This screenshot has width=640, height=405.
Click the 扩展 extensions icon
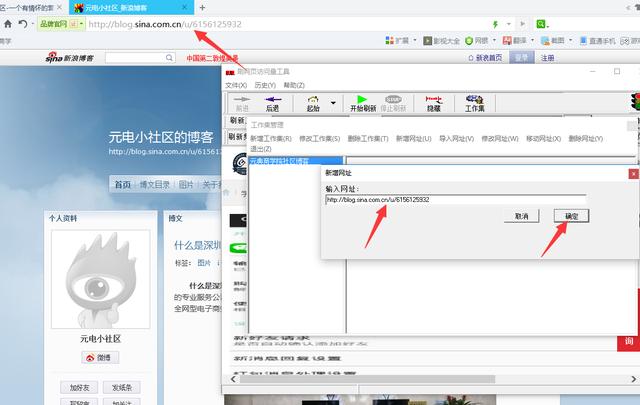point(390,40)
